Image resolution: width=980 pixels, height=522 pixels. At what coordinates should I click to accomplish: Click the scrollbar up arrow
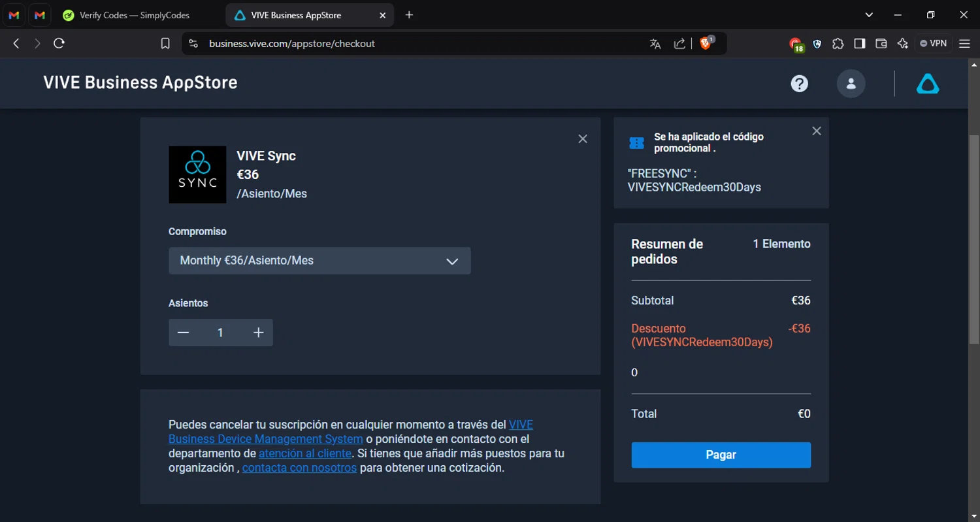point(974,64)
